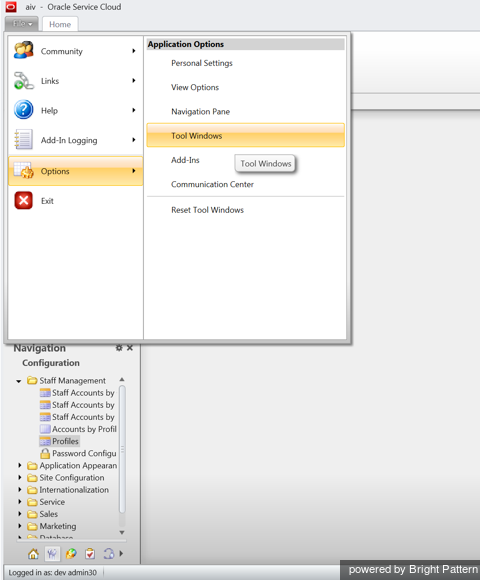480x580 pixels.
Task: Click the Configuration heading in Navigation pane
Action: (51, 363)
